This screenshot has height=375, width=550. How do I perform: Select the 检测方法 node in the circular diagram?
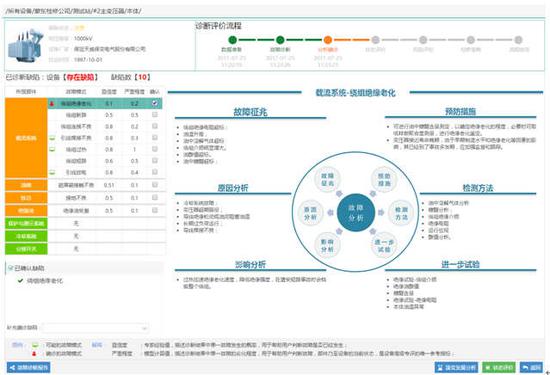pyautogui.click(x=401, y=213)
